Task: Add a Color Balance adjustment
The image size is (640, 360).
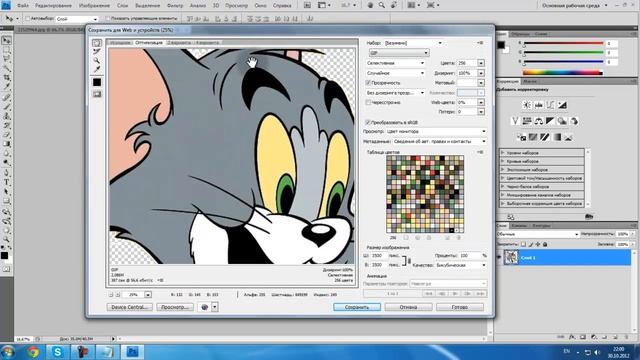Action: [539, 121]
